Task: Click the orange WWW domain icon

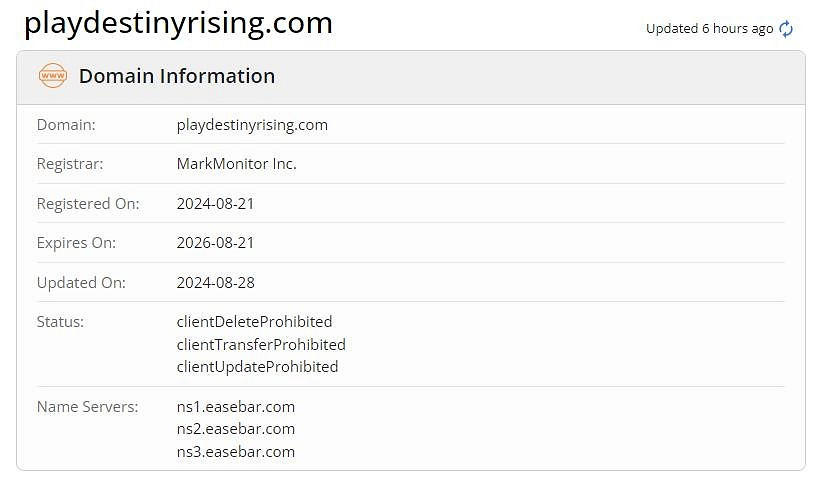Action: click(x=52, y=76)
